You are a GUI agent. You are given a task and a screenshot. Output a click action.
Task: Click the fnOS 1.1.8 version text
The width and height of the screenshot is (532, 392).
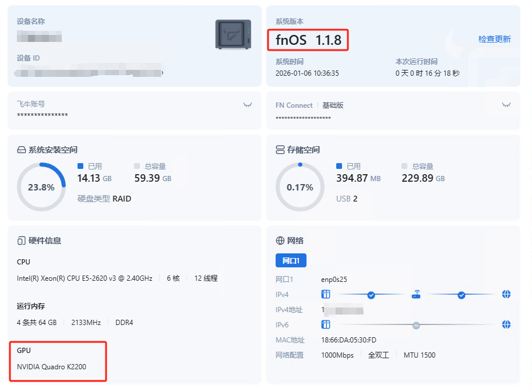point(309,40)
